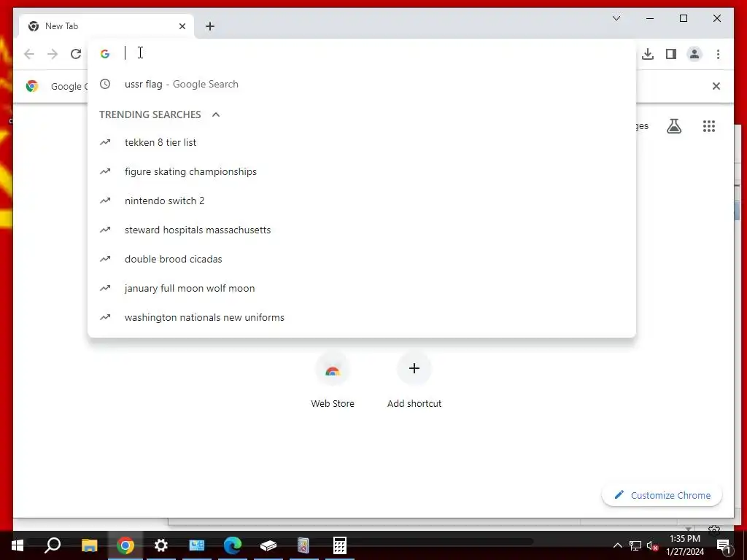
Task: Click the clock history icon beside ussr flag
Action: click(105, 85)
